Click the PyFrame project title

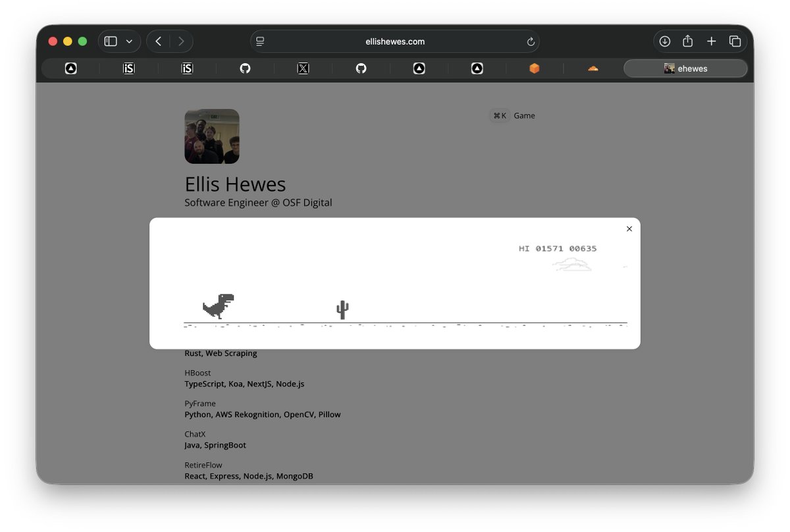200,404
